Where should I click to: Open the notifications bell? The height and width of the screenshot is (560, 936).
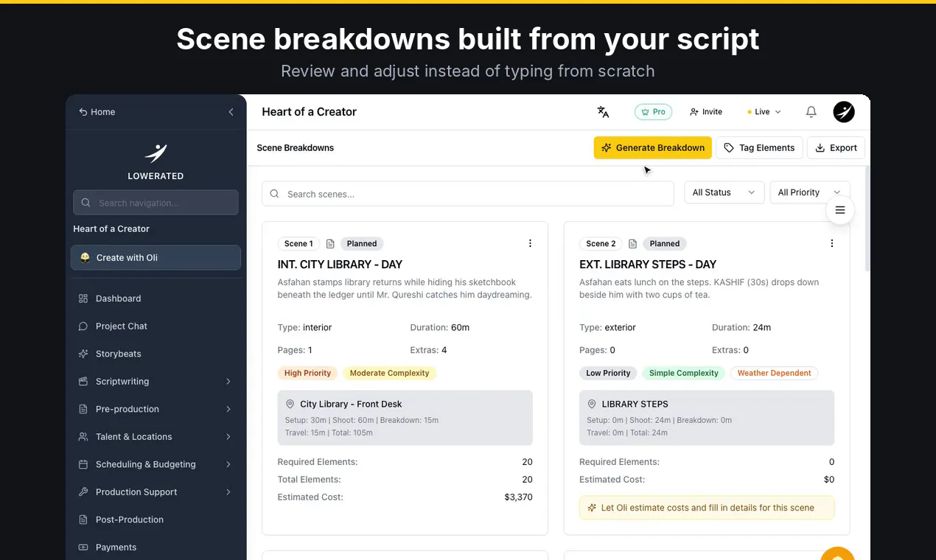pyautogui.click(x=811, y=112)
